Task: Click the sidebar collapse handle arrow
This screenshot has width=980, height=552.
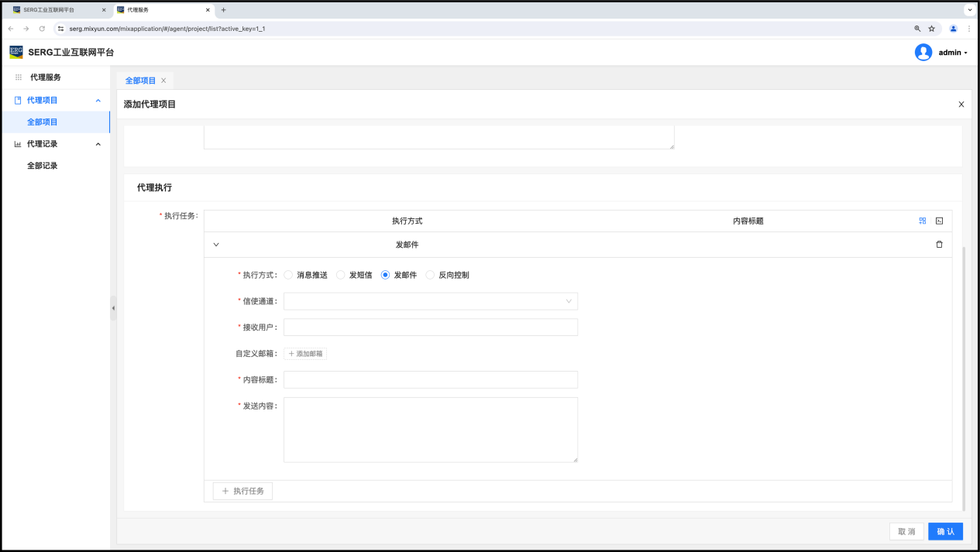Action: (x=113, y=308)
